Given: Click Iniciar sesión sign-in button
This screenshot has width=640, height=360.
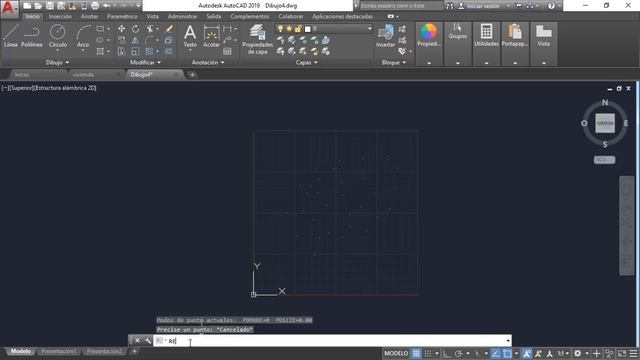Looking at the screenshot, I should click(x=484, y=6).
